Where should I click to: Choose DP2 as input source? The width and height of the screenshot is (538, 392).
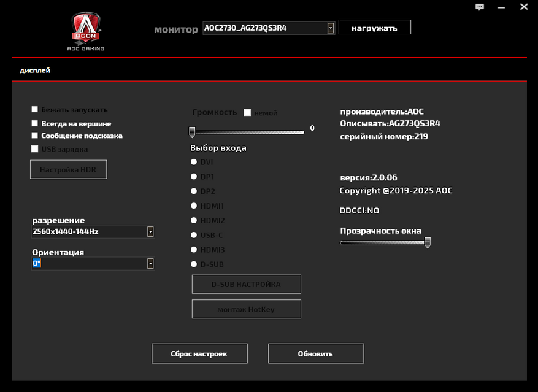tap(194, 191)
